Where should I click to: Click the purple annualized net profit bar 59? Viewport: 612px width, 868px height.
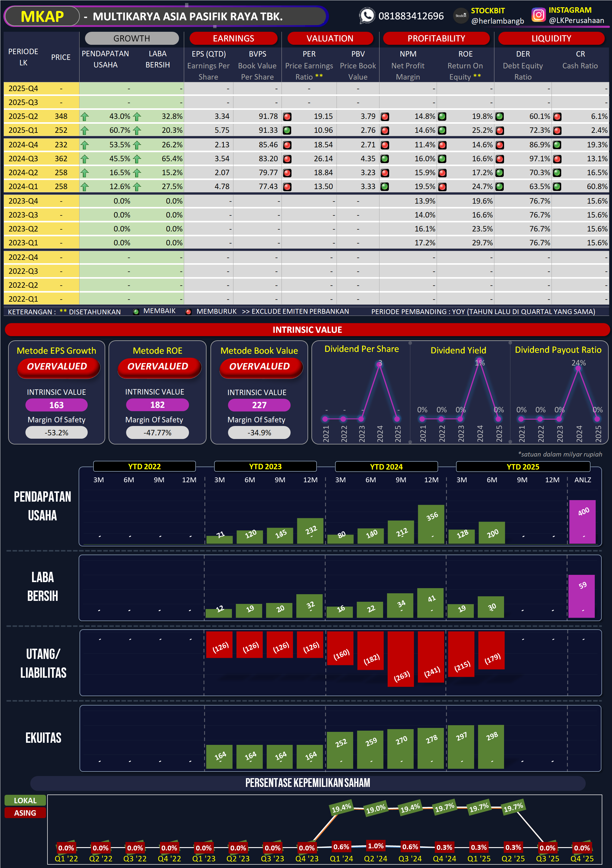tap(582, 596)
